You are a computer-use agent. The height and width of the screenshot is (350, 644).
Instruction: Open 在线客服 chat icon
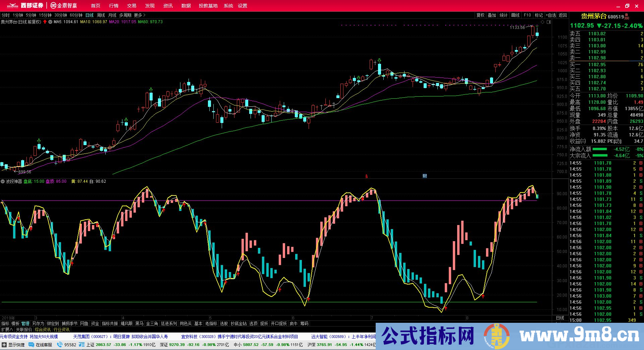point(31,345)
